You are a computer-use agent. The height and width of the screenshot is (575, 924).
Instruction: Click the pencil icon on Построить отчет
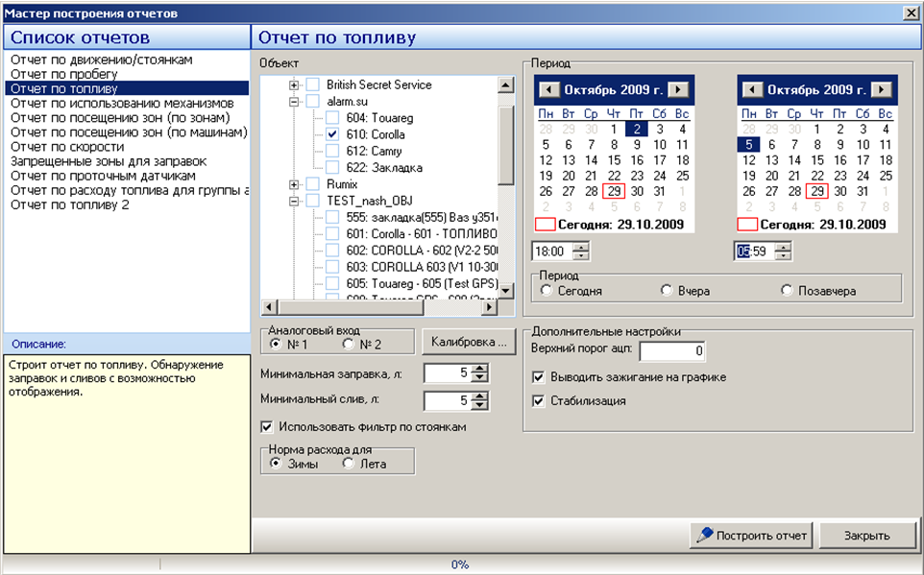tap(705, 535)
